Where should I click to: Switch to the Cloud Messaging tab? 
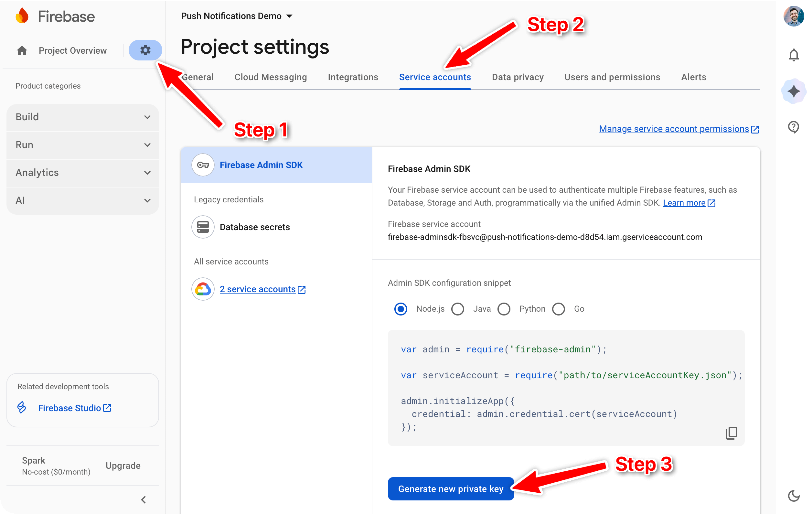coord(271,77)
